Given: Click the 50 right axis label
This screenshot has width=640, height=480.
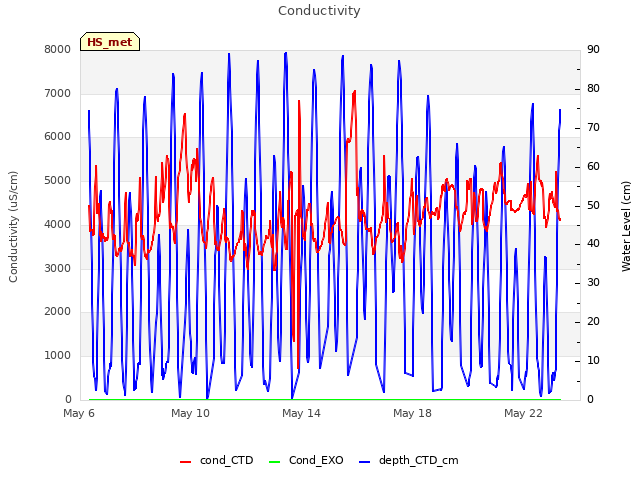Looking at the screenshot, I should point(593,205).
